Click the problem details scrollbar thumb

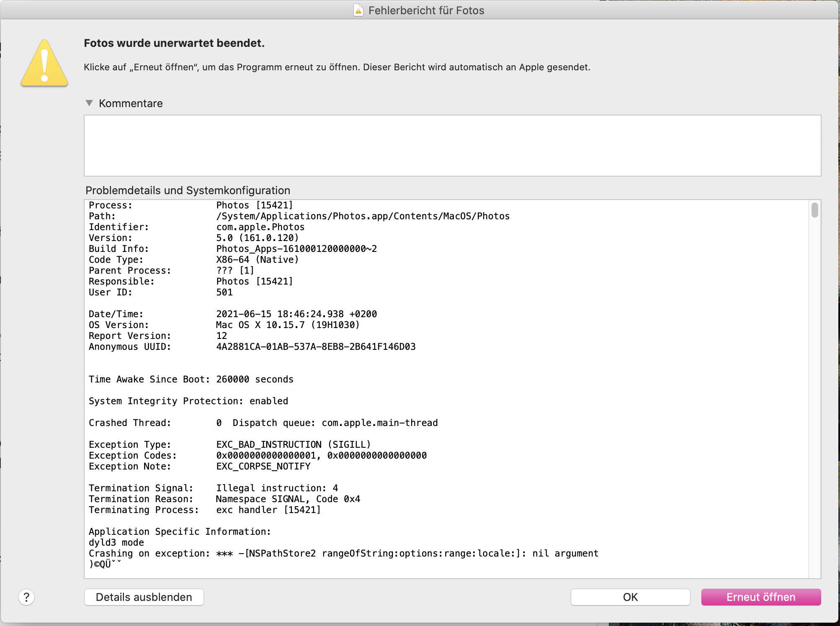[x=814, y=210]
